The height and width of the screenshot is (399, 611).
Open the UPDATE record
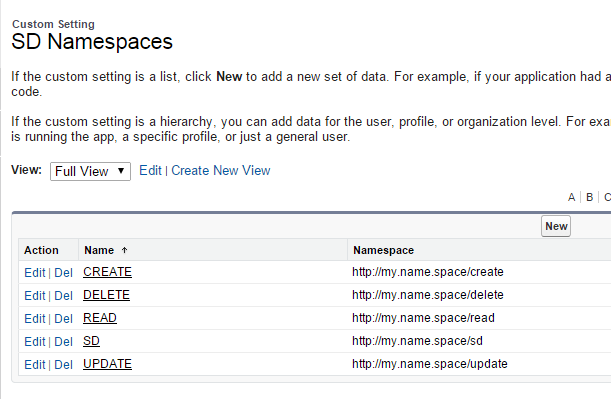coord(107,364)
